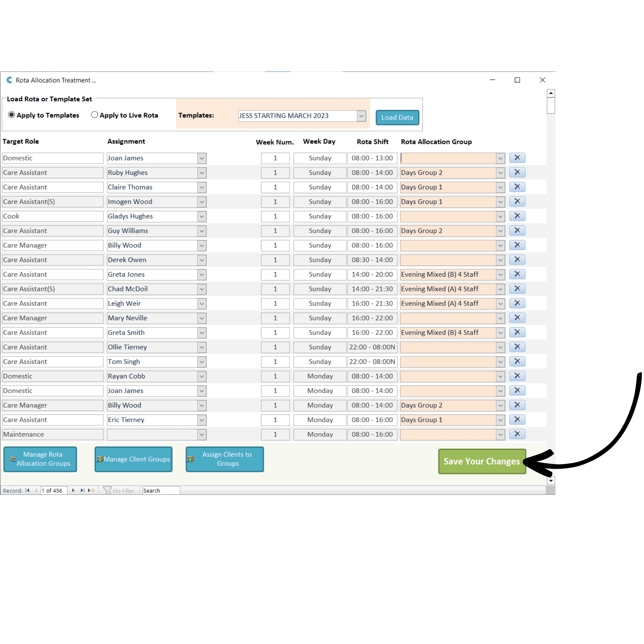This screenshot has height=644, width=644.
Task: Create new blank record via navigator
Action: pos(91,490)
